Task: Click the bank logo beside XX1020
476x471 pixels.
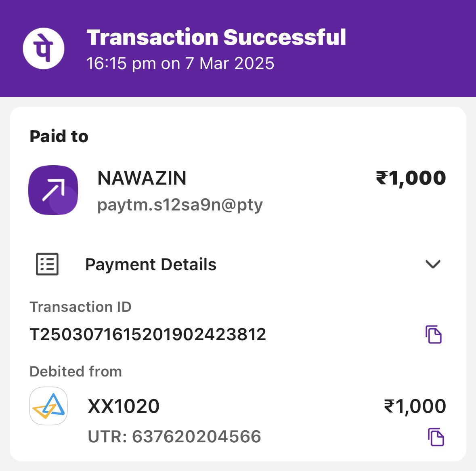Action: pyautogui.click(x=48, y=406)
